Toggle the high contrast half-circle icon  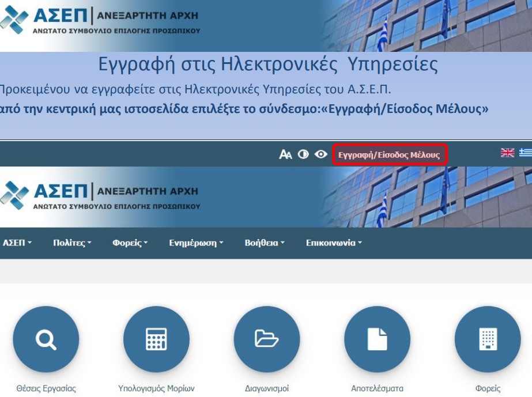tap(303, 154)
